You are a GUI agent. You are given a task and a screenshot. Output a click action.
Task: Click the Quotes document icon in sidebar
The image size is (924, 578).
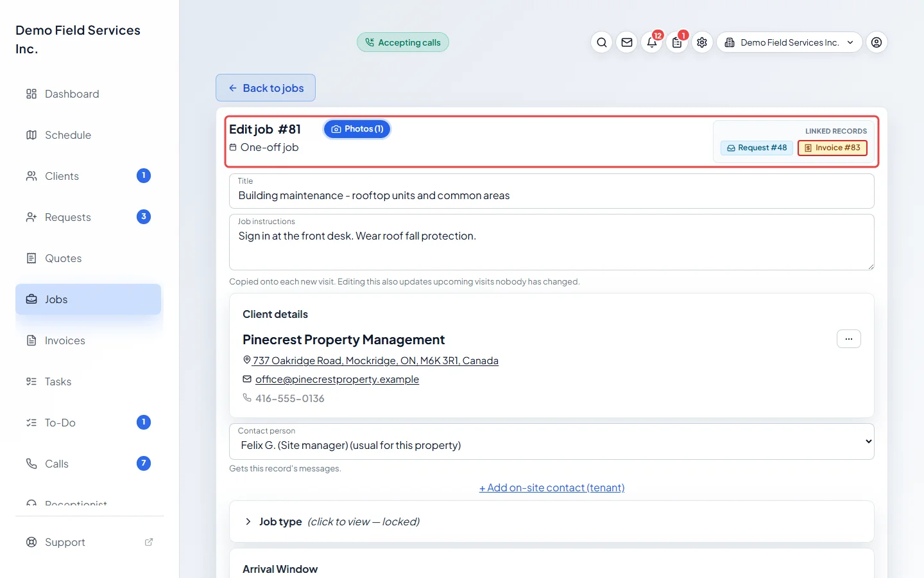point(31,258)
